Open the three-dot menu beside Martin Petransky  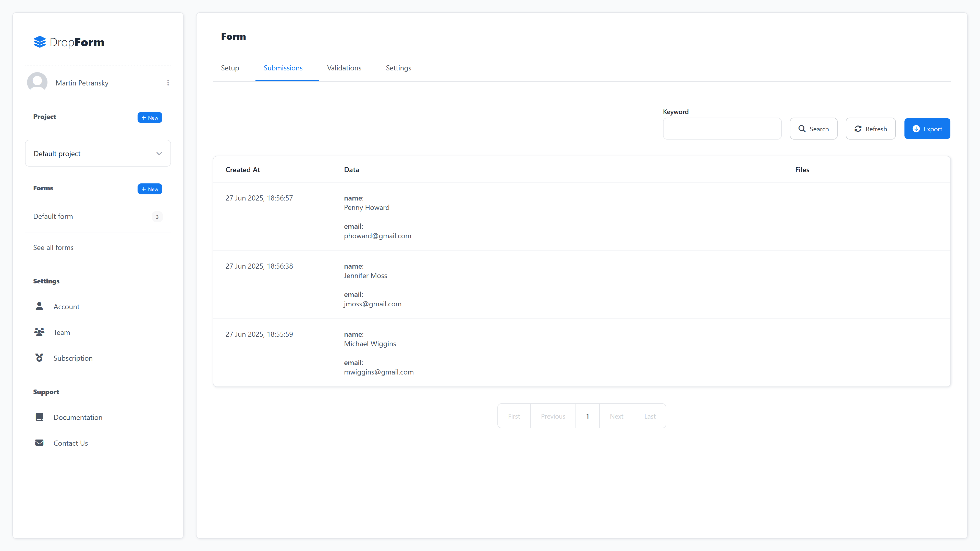click(168, 82)
